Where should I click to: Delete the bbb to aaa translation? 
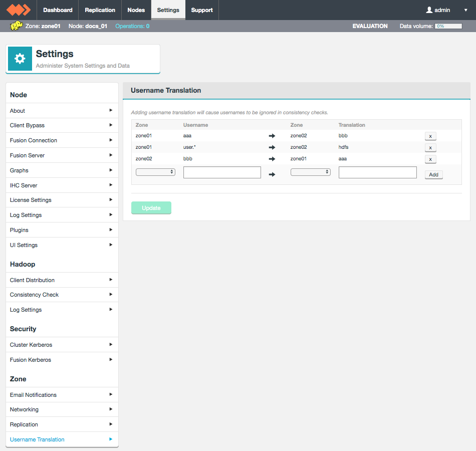pos(430,159)
